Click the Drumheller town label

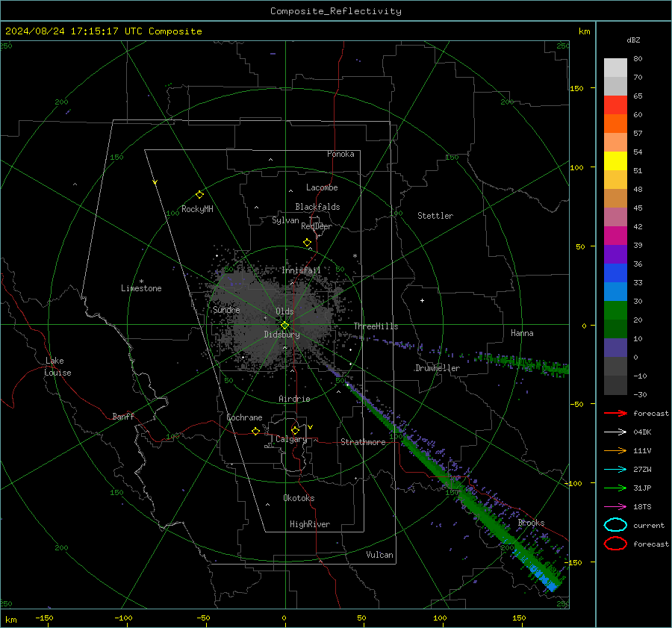point(438,368)
